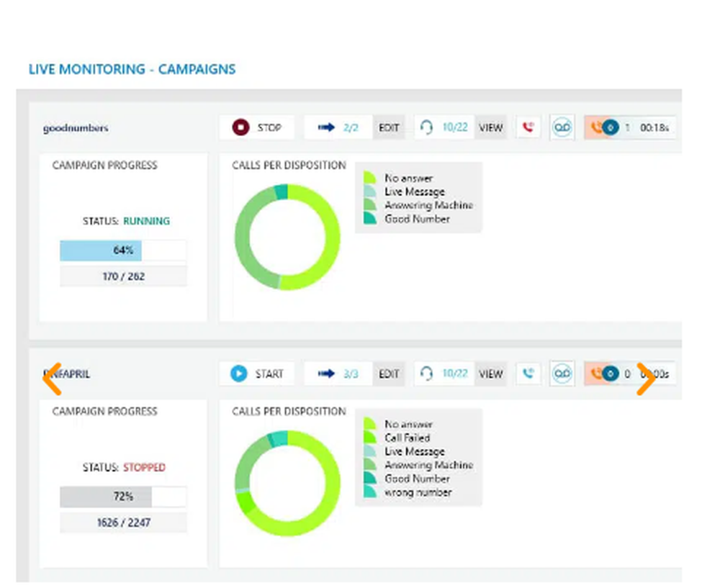Click the orange queued-calls phone icon for goodnumbers
This screenshot has width=720, height=588.
(x=596, y=127)
